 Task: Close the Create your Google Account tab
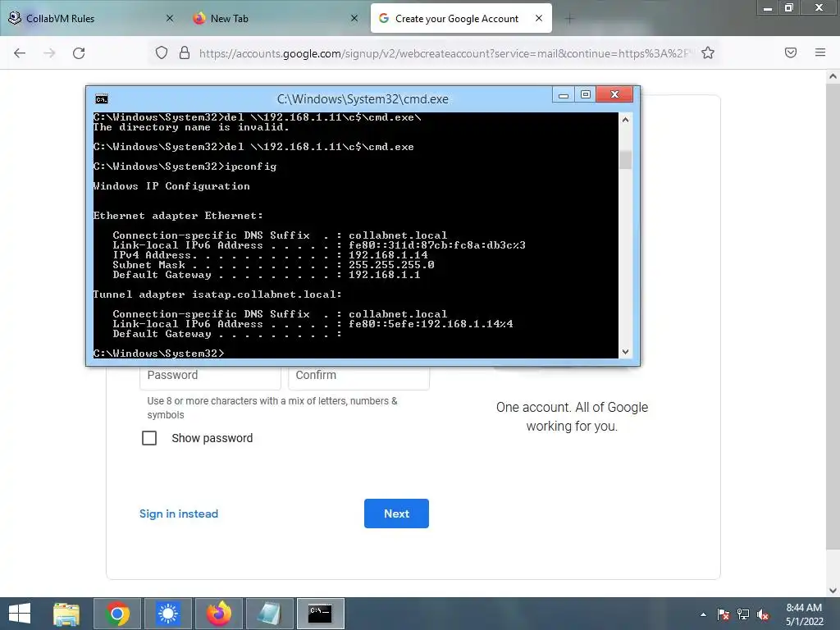[x=539, y=18]
